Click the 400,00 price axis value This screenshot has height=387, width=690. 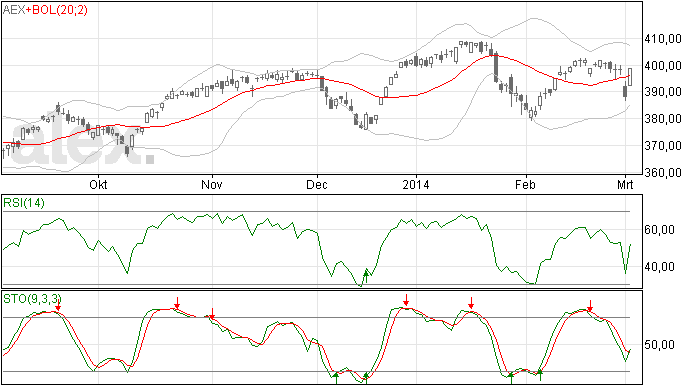(x=663, y=66)
